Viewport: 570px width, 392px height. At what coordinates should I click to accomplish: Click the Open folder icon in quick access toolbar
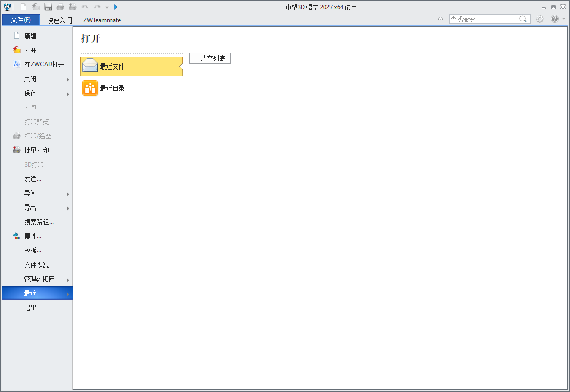pyautogui.click(x=36, y=7)
